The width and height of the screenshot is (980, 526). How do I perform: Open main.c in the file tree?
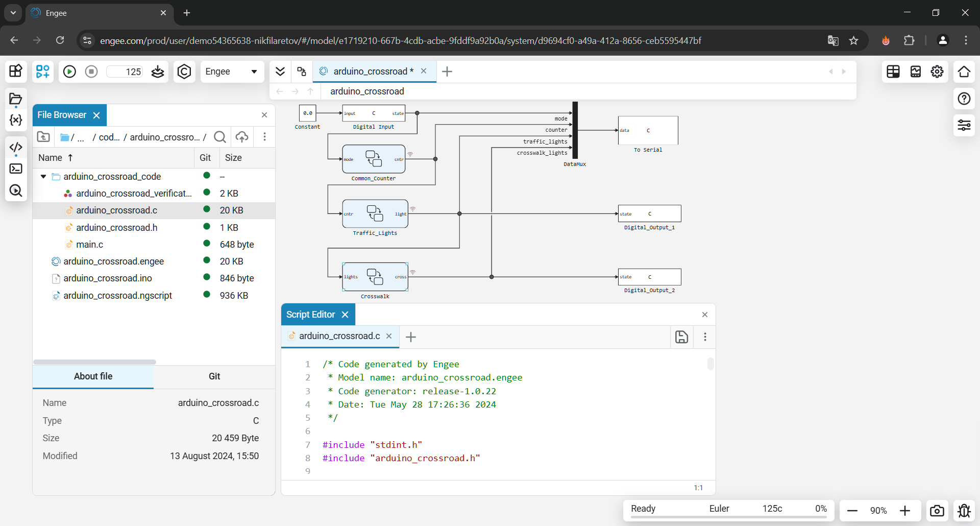click(x=90, y=245)
